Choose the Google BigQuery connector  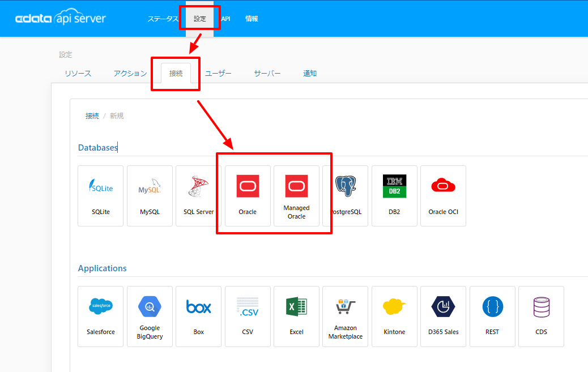point(150,317)
